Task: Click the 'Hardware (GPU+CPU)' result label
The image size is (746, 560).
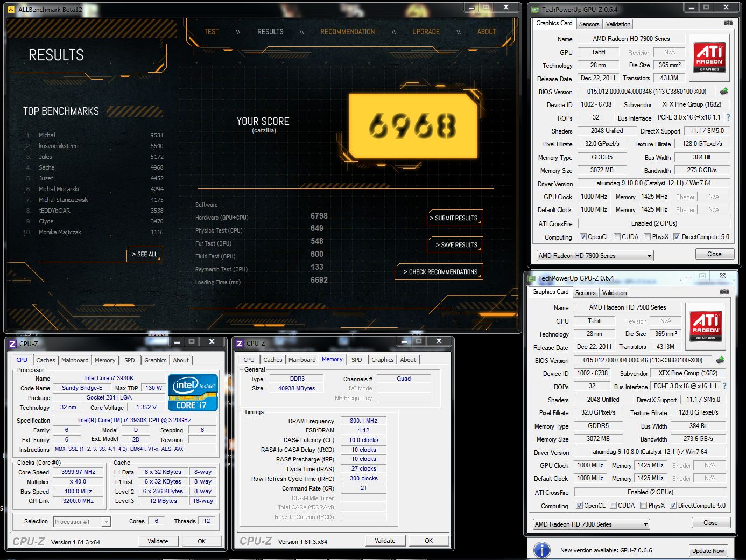Action: [222, 218]
